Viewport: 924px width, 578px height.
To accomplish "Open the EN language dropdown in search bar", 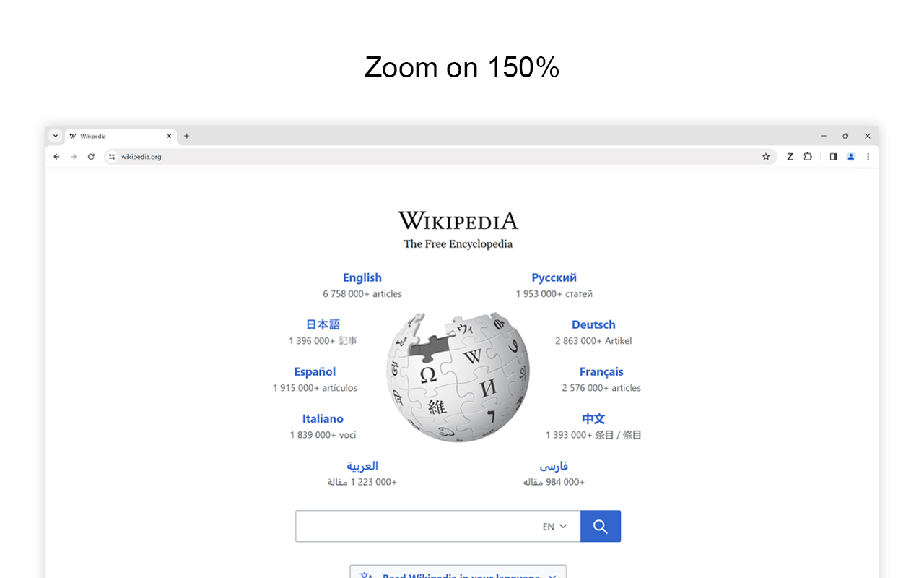I will tap(553, 526).
